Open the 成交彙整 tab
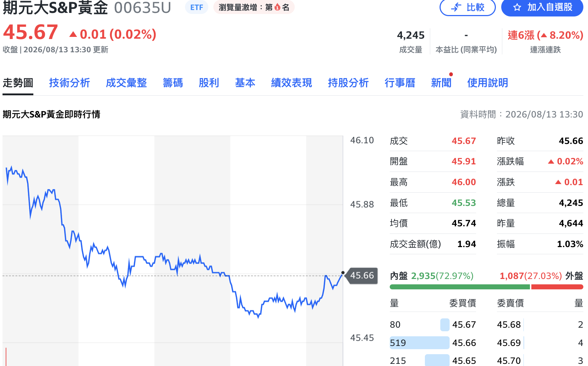 126,83
